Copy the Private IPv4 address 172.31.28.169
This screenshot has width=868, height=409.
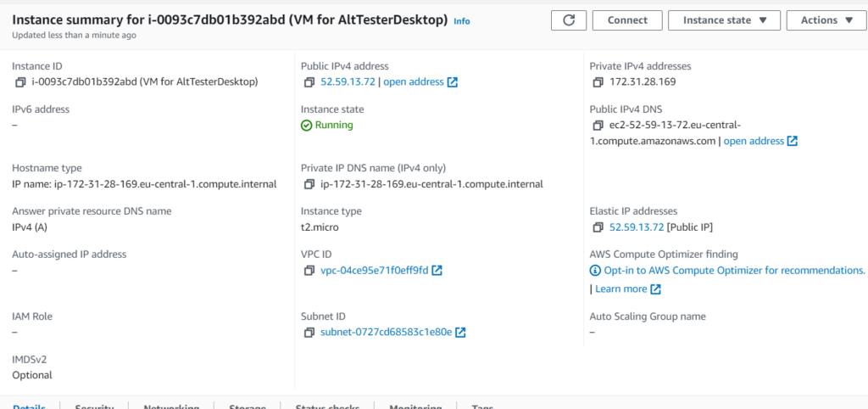coord(598,82)
